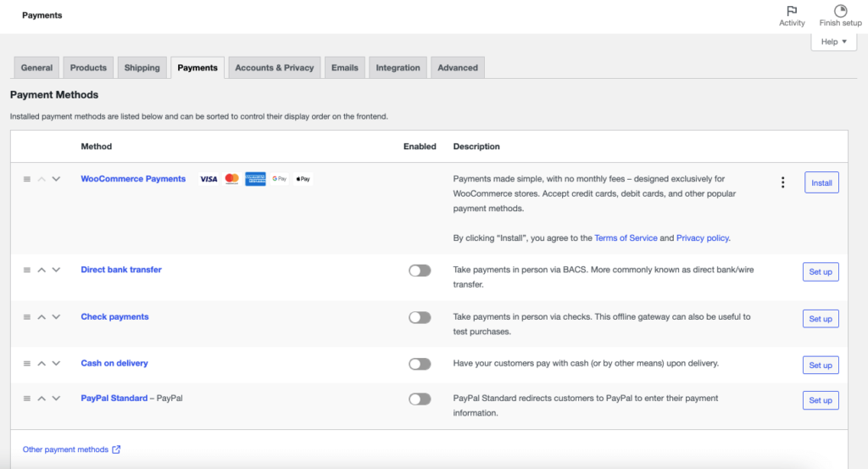Open the Emails tab
The width and height of the screenshot is (868, 469).
tap(344, 68)
